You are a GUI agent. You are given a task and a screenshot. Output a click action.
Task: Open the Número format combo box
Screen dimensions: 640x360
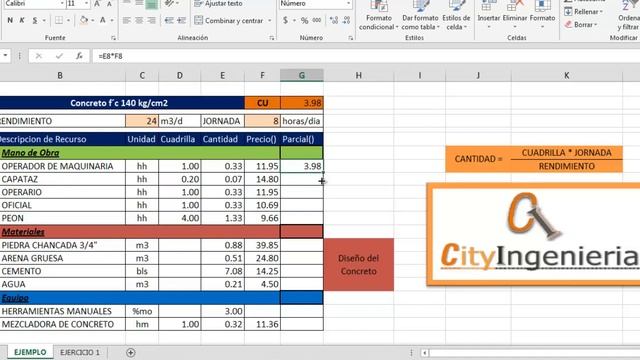pos(316,4)
